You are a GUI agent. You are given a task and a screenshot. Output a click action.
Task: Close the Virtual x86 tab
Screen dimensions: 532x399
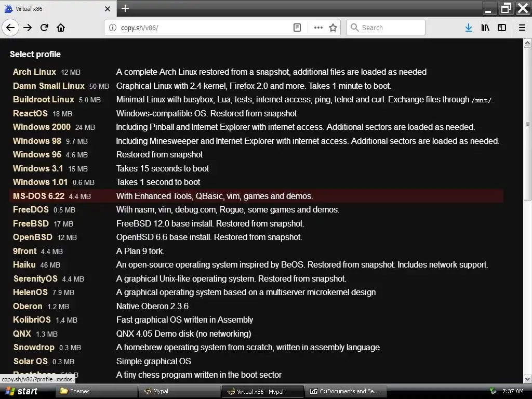point(107,9)
